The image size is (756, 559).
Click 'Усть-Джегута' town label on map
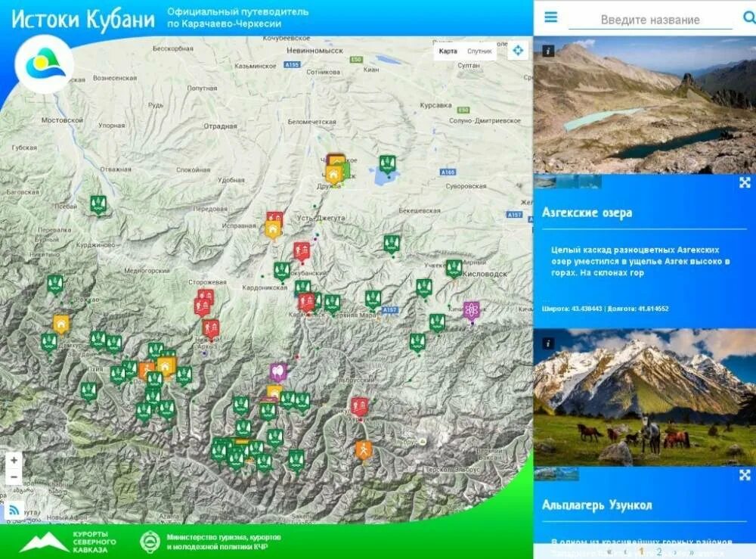click(x=321, y=218)
